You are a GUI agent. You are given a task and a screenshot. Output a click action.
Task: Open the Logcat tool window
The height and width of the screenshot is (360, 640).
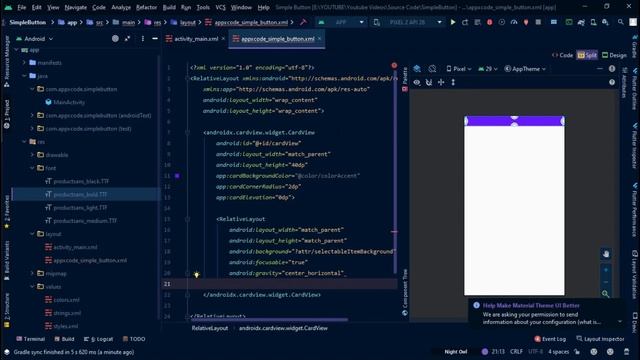click(x=98, y=339)
